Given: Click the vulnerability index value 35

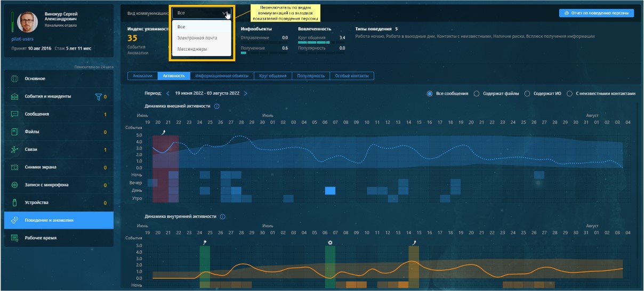Looking at the screenshot, I should pyautogui.click(x=132, y=38).
